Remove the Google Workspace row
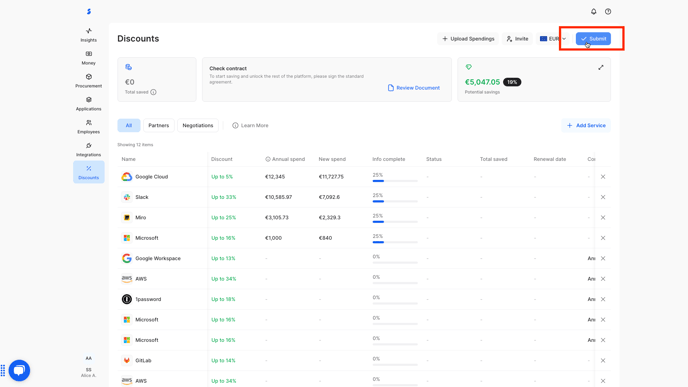688x387 pixels. pyautogui.click(x=603, y=258)
